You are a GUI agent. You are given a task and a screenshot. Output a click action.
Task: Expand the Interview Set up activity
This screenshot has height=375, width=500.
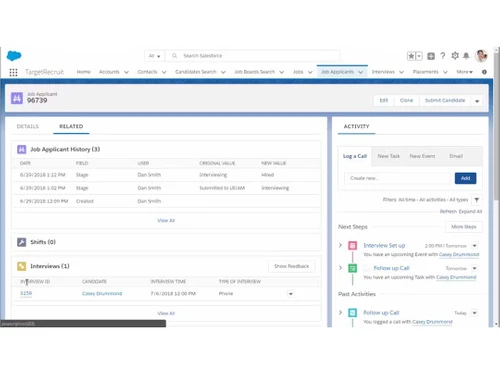point(340,245)
